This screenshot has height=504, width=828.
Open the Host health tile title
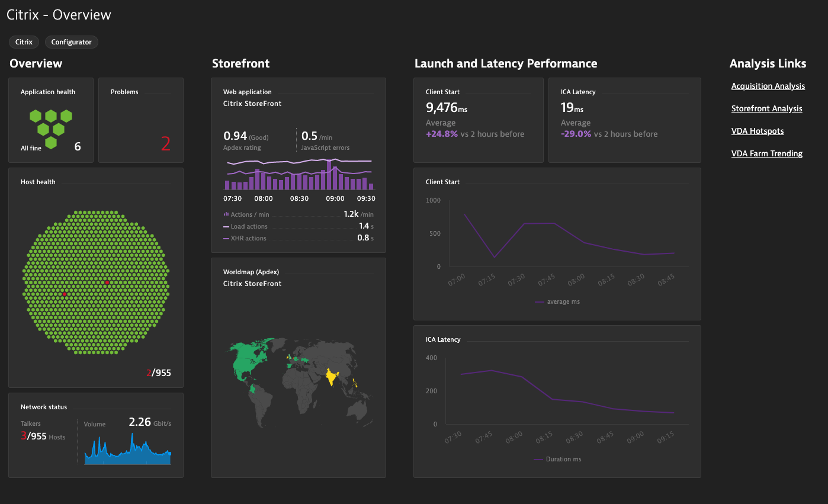38,182
